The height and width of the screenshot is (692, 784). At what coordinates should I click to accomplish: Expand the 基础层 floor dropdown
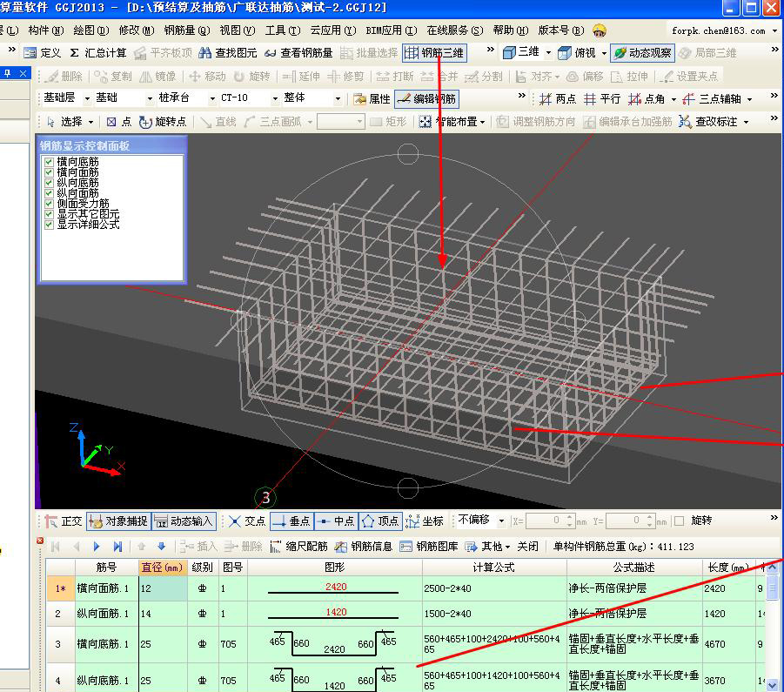[87, 98]
